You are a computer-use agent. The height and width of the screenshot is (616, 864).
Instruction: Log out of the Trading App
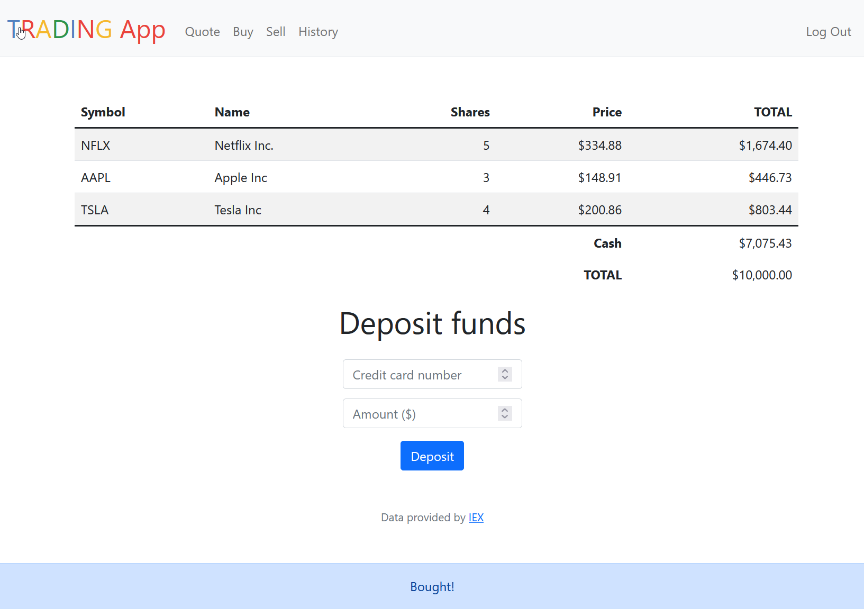tap(828, 32)
